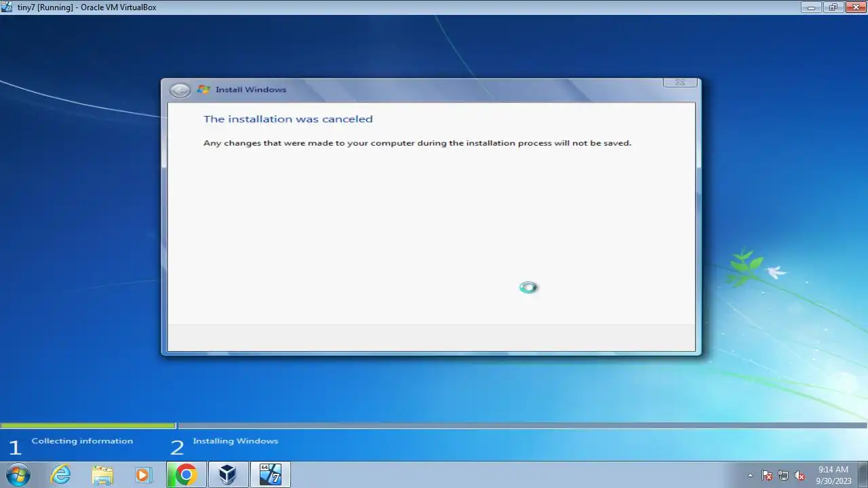The width and height of the screenshot is (868, 488).
Task: Click the back arrow in Install Windows
Action: [x=180, y=90]
